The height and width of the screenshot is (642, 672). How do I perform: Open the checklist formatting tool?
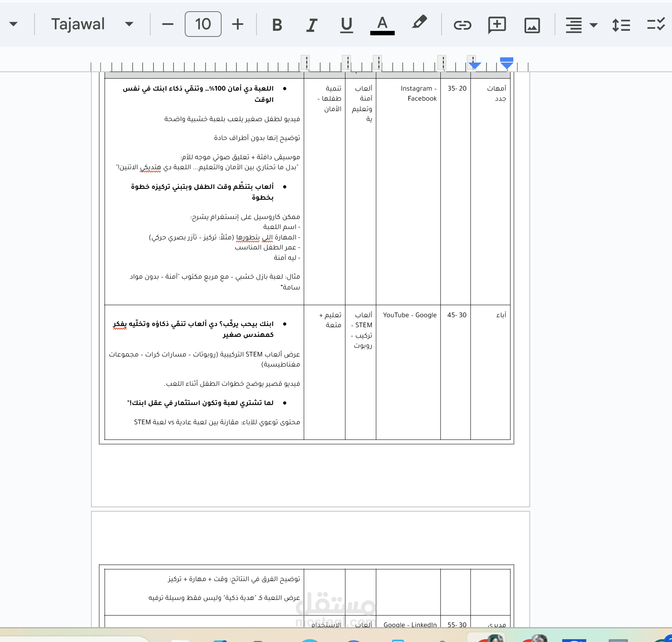(656, 24)
